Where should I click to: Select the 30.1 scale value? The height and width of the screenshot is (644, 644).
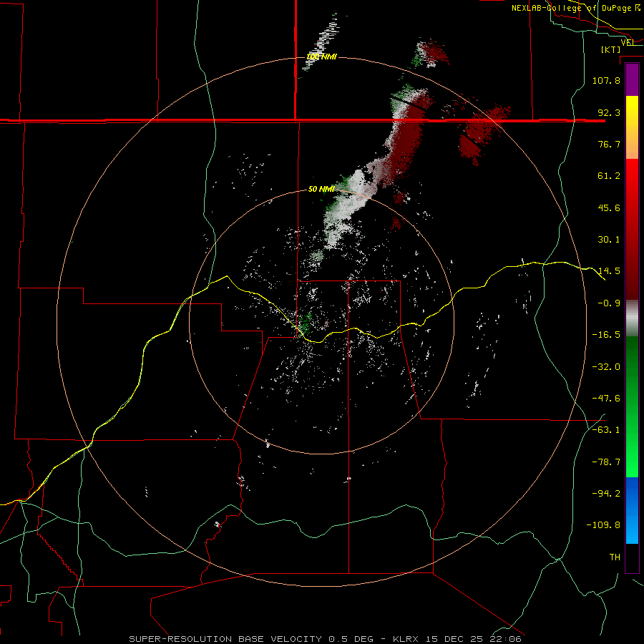[x=609, y=240]
